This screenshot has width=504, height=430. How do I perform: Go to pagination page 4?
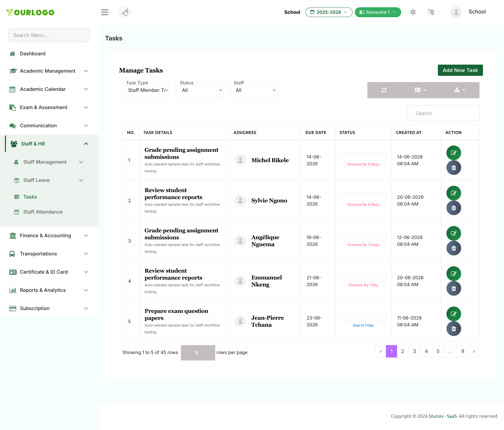coord(426,351)
